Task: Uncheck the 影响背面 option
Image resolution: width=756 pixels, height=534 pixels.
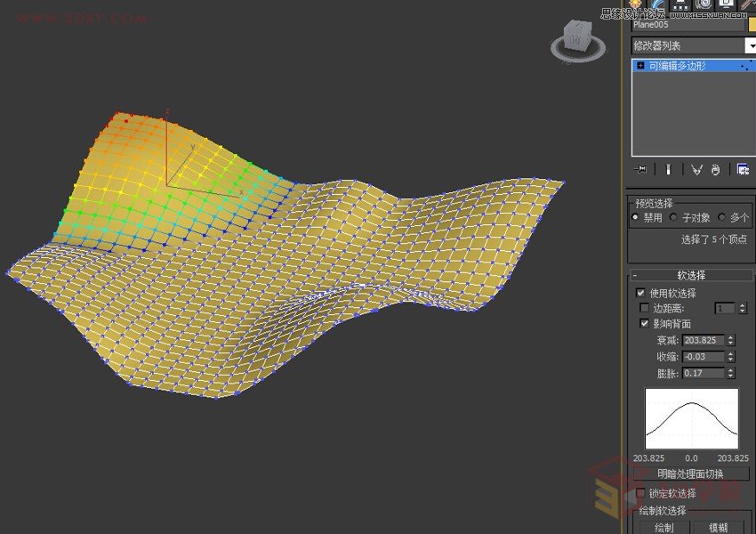Action: (645, 323)
